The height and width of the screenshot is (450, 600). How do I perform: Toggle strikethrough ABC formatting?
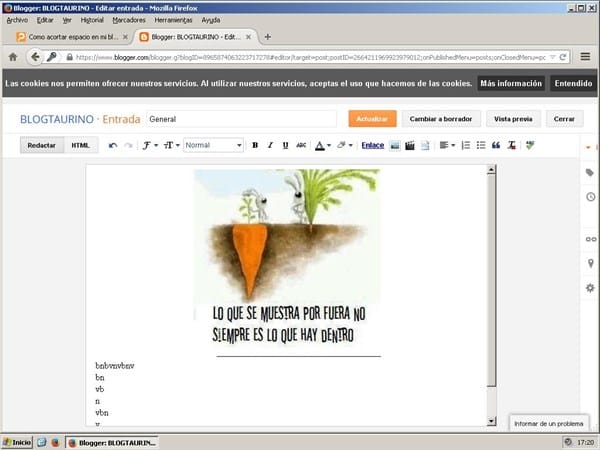click(301, 145)
